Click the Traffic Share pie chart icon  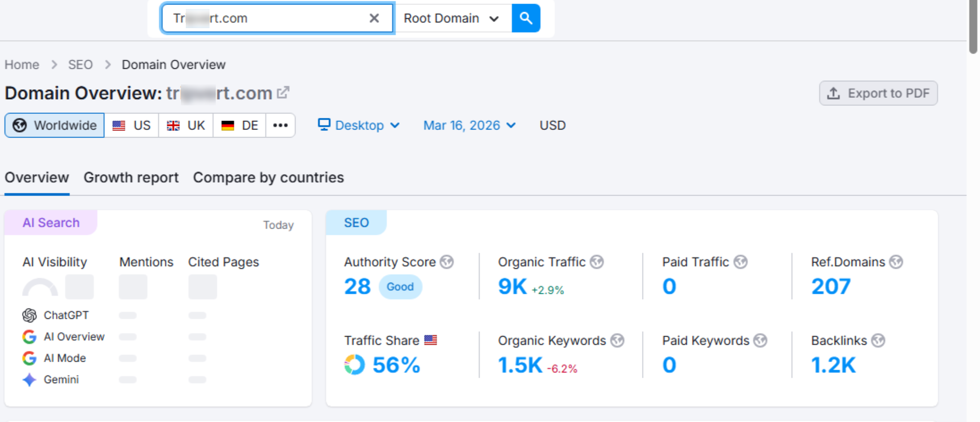tap(353, 364)
